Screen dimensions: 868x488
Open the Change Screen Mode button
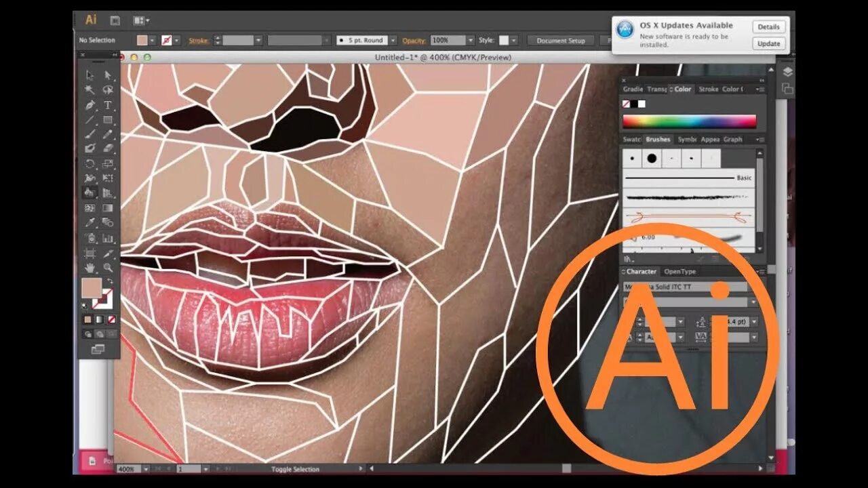pyautogui.click(x=98, y=349)
